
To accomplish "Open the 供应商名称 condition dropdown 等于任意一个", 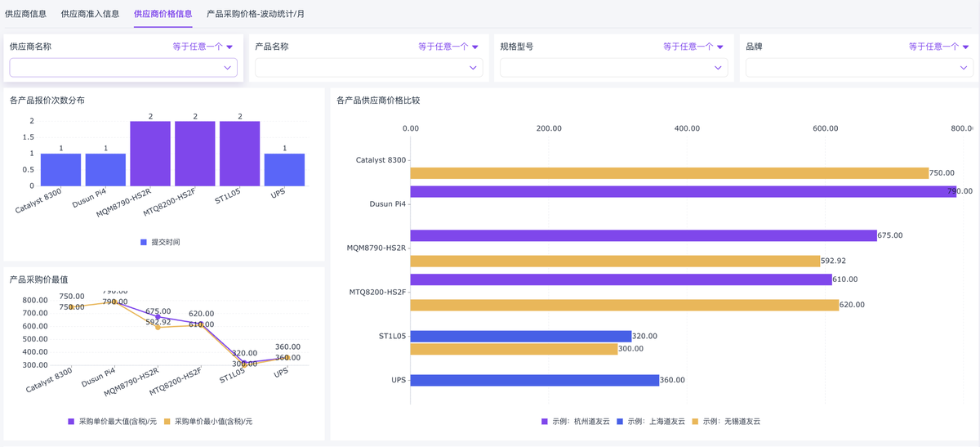I will point(202,47).
